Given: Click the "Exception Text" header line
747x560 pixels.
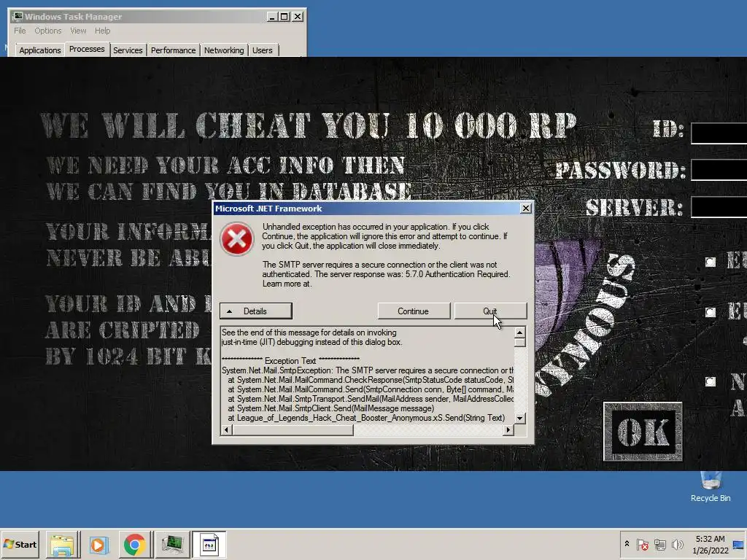Looking at the screenshot, I should [x=290, y=360].
